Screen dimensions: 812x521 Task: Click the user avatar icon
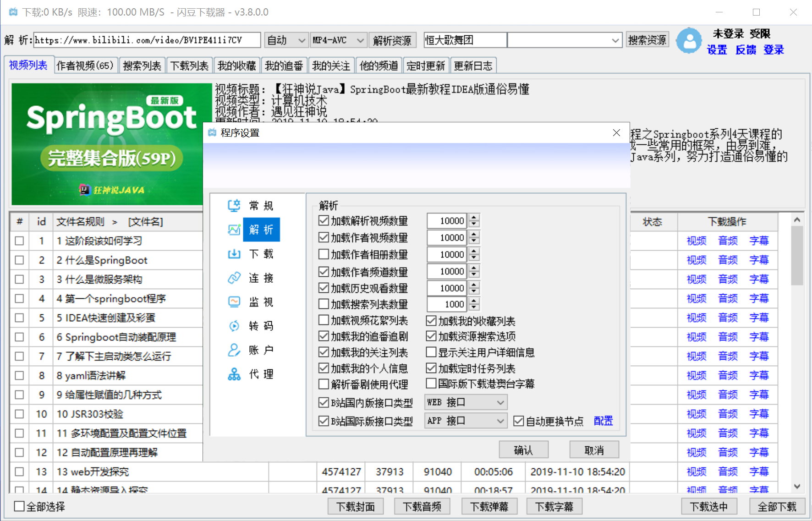[x=689, y=41]
